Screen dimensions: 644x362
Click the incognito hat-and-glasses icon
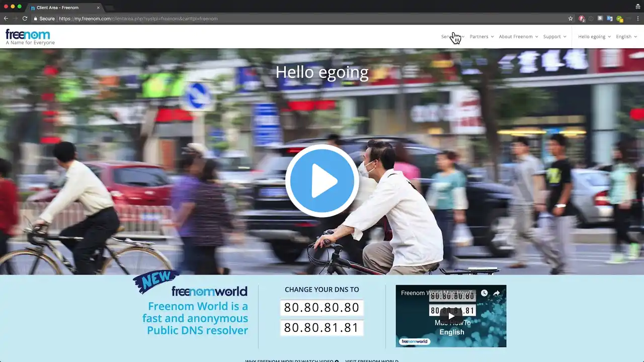[638, 7]
